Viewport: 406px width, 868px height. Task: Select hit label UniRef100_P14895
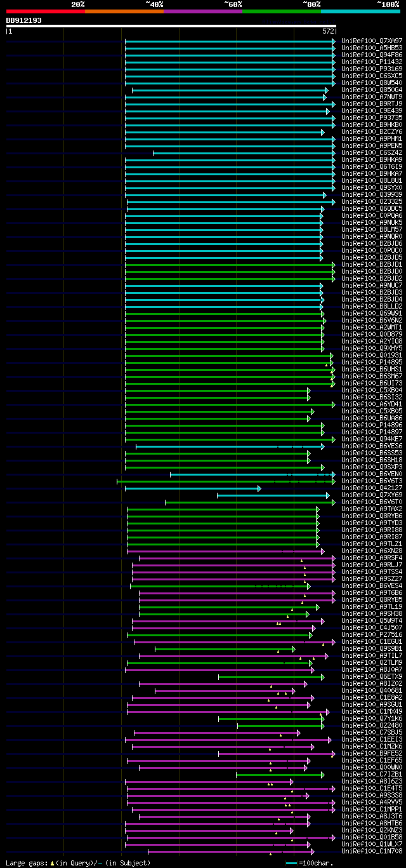pos(372,362)
